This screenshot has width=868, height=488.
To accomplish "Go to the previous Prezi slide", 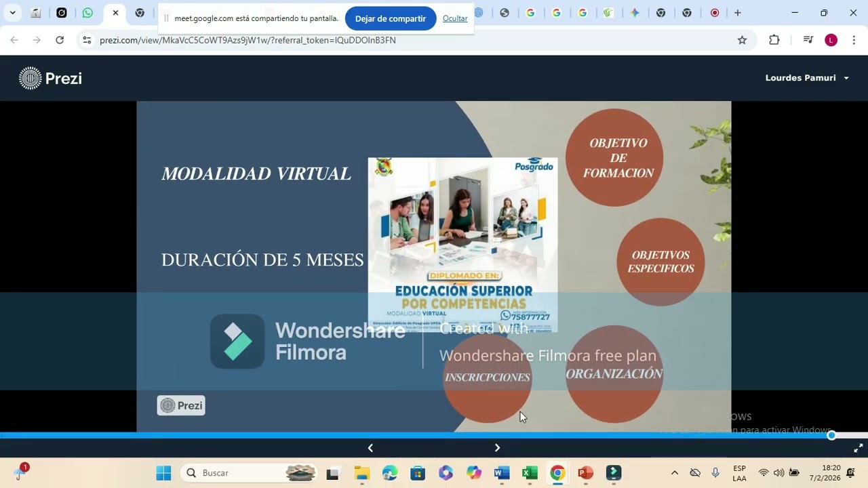I will (x=370, y=448).
